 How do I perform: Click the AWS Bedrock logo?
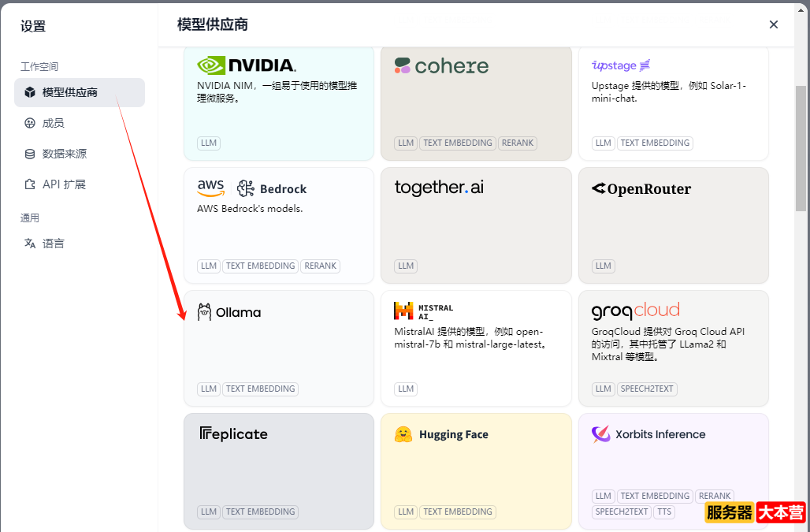pos(251,188)
